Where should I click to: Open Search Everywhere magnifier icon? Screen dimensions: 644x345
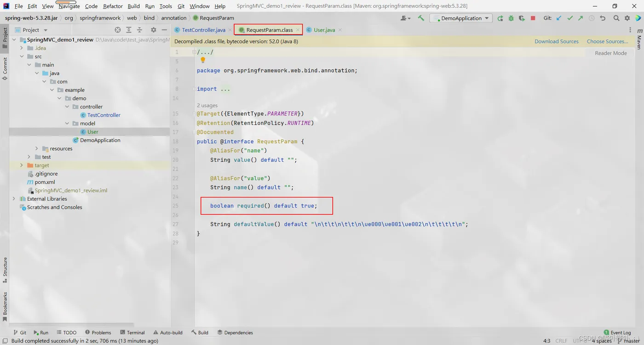point(616,18)
